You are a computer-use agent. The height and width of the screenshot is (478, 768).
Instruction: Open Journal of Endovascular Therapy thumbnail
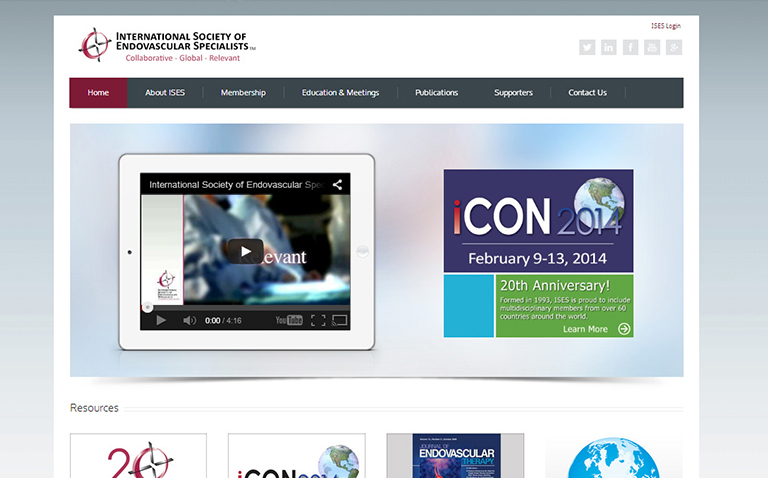point(456,455)
